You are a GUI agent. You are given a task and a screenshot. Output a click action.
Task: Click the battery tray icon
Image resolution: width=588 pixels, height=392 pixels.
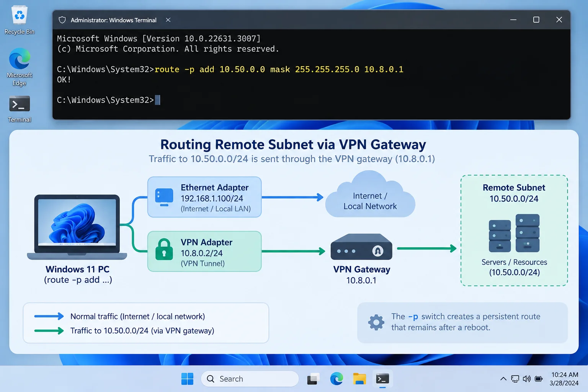539,379
